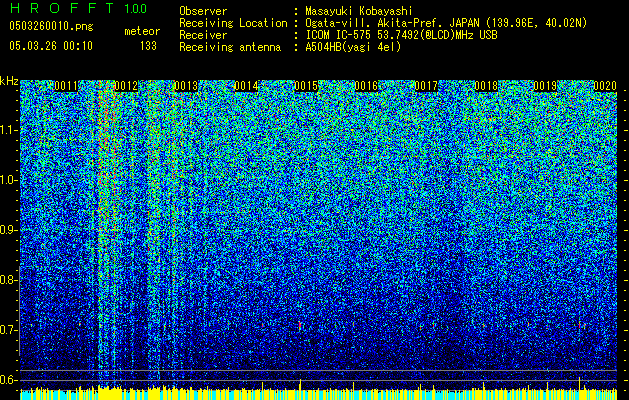Click the meteor label
629x400 pixels.
coord(142,31)
